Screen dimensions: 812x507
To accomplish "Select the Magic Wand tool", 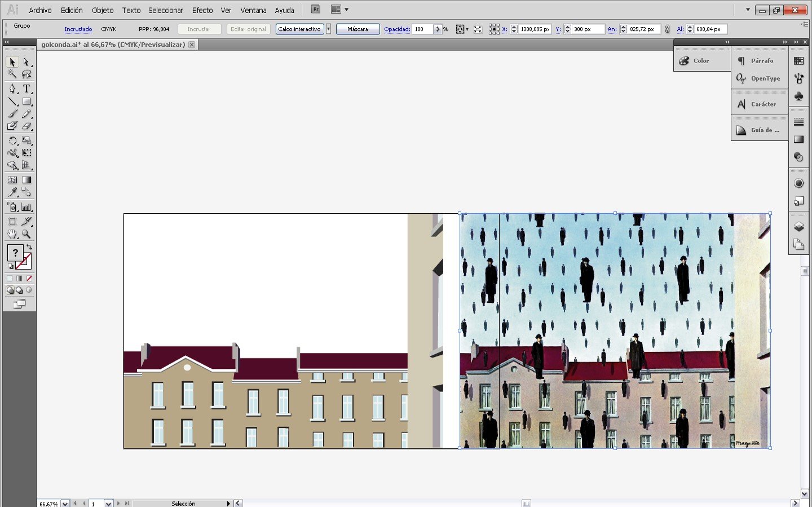I will pyautogui.click(x=12, y=74).
